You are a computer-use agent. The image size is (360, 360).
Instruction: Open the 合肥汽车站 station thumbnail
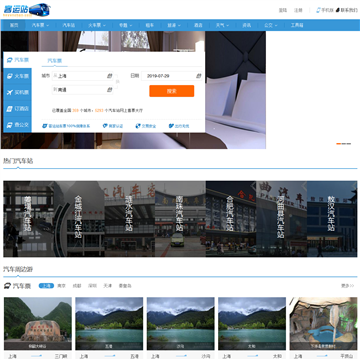(230, 219)
